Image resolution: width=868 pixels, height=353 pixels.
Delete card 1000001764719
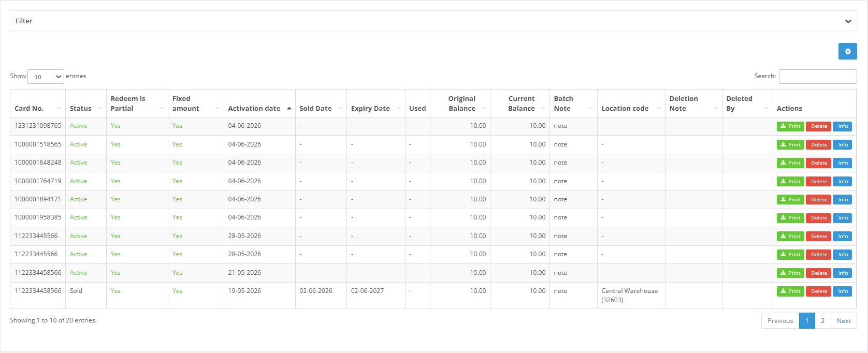point(818,182)
